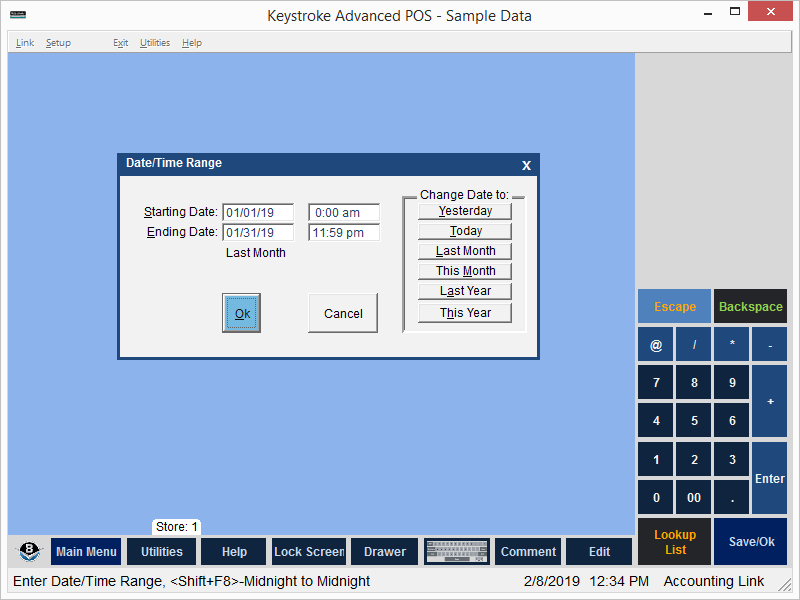
Task: Tap keypad digit 5
Action: click(693, 420)
